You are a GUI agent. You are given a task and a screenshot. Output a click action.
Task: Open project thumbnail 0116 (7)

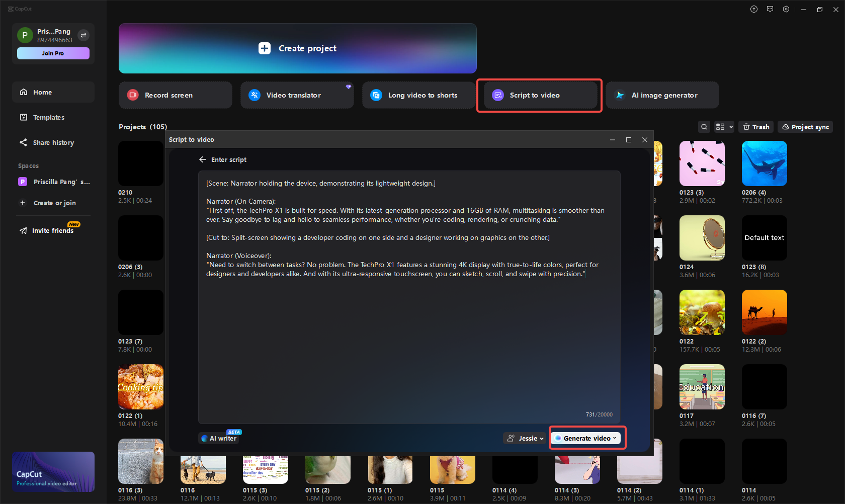pyautogui.click(x=765, y=387)
